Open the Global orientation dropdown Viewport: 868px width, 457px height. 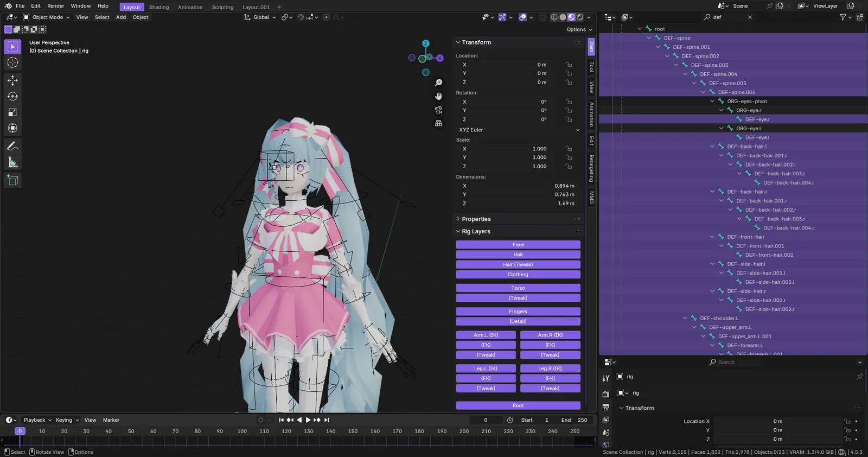(260, 17)
